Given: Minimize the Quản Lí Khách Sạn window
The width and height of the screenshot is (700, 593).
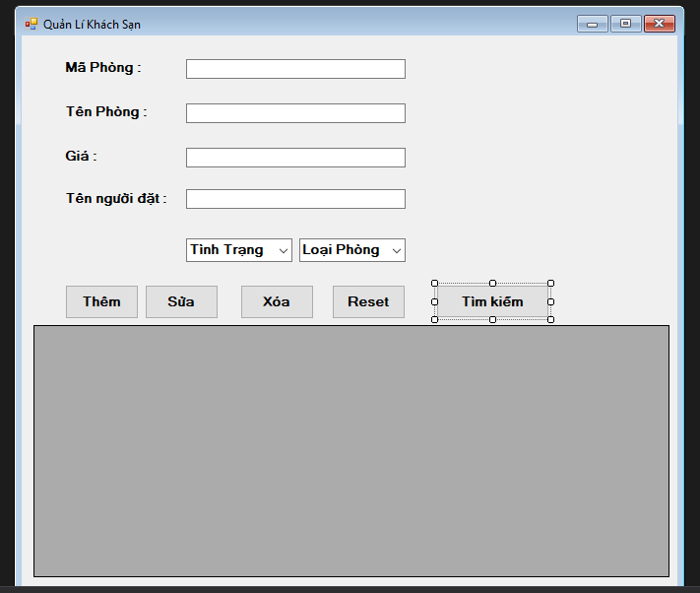Looking at the screenshot, I should [x=592, y=24].
